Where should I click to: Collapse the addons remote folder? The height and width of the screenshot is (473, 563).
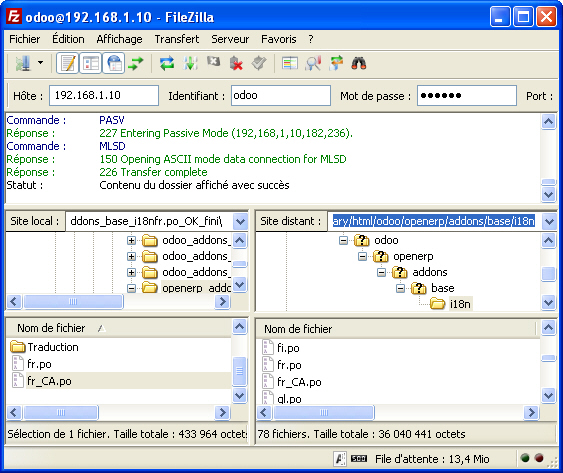(x=382, y=273)
